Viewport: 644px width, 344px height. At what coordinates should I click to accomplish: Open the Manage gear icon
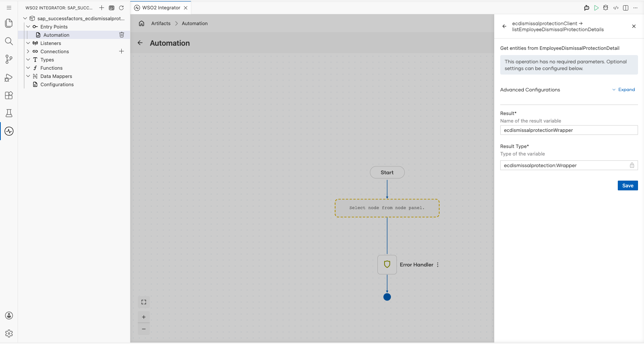click(x=9, y=334)
